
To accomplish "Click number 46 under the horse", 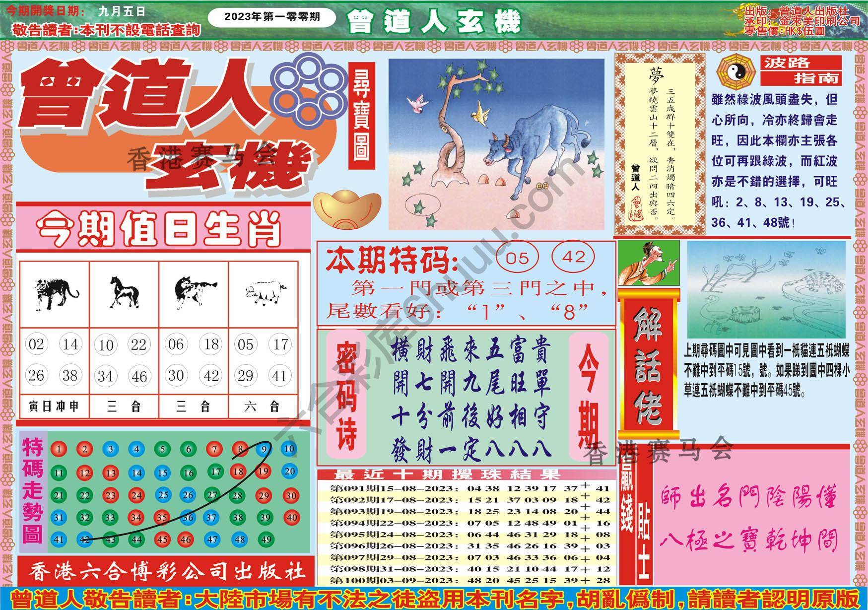I will [x=139, y=376].
